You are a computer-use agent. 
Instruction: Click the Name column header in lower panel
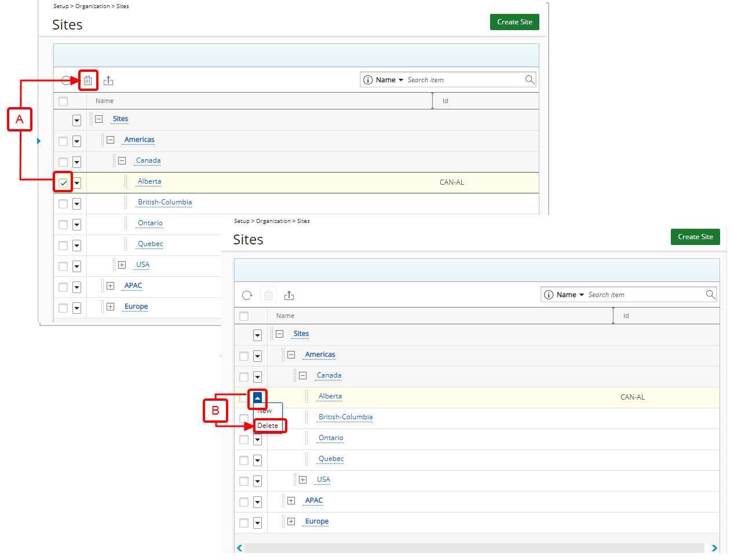click(x=285, y=316)
